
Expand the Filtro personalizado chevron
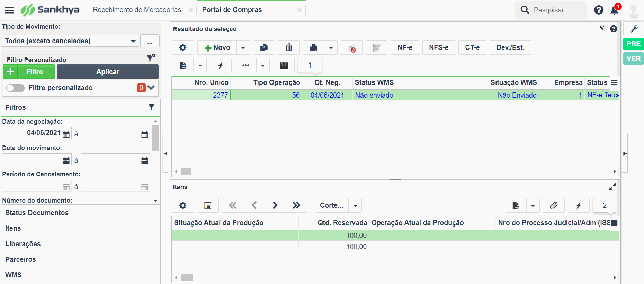coord(151,88)
